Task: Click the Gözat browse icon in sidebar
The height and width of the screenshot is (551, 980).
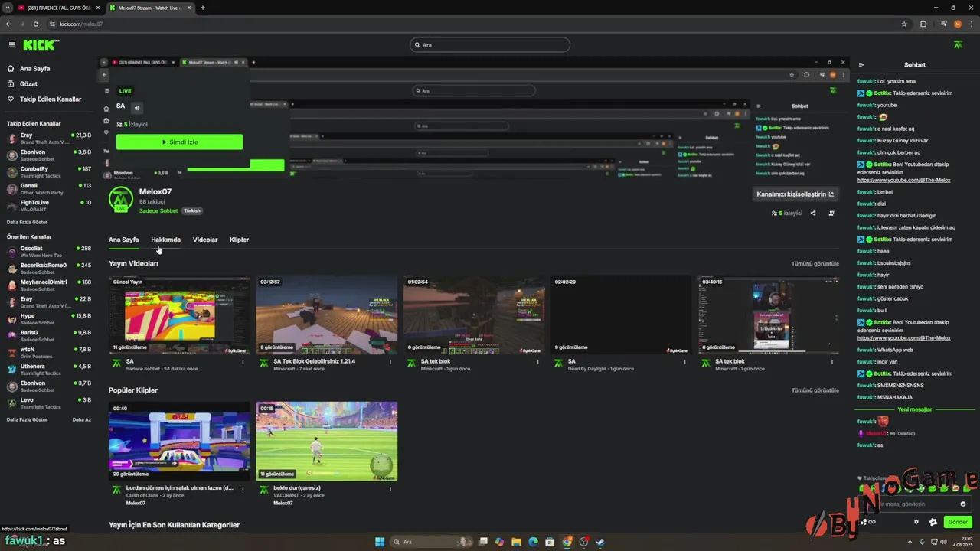Action: (11, 84)
